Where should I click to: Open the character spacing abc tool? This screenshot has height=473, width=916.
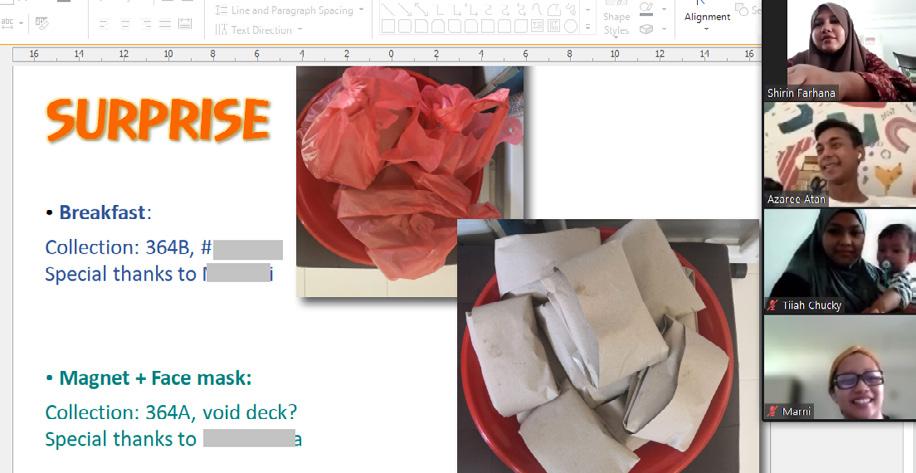(x=7, y=23)
